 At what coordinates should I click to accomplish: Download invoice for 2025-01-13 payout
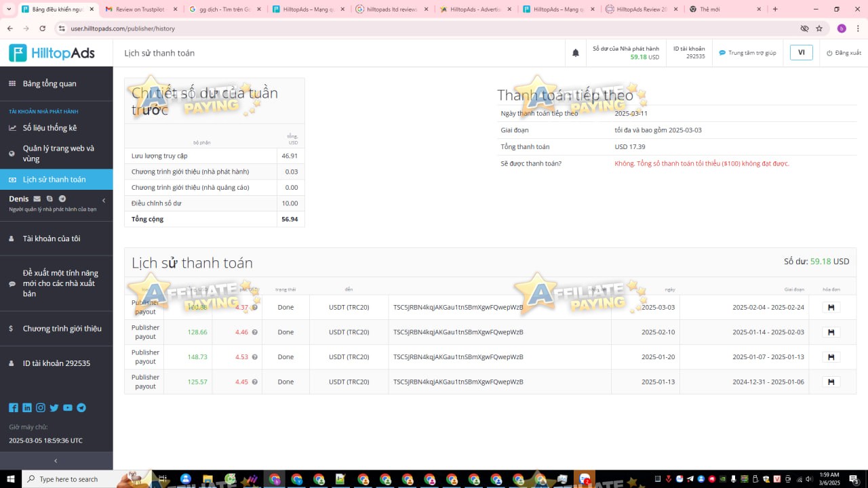[831, 382]
